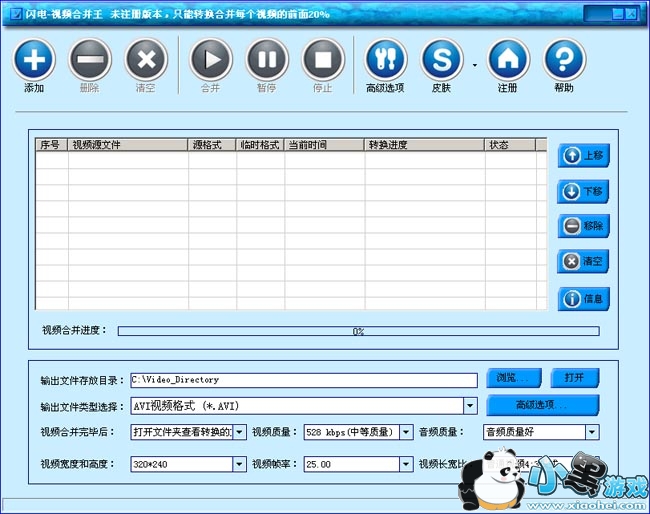This screenshot has width=650, height=514.
Task: Click the 添加 (Add) plus icon
Action: pos(34,59)
